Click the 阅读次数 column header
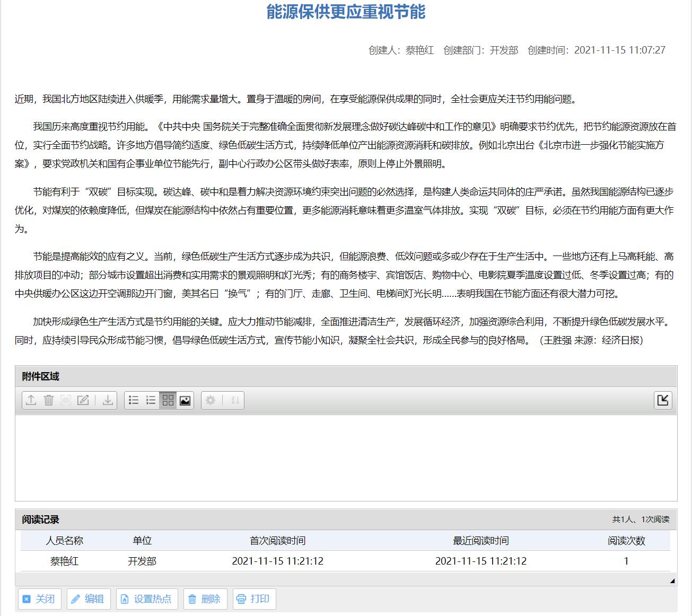 626,541
